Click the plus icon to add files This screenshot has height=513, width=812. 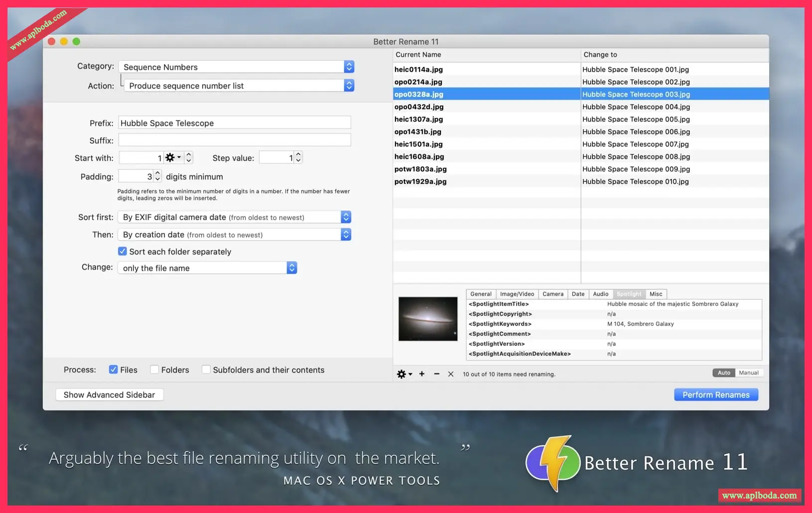click(x=422, y=374)
